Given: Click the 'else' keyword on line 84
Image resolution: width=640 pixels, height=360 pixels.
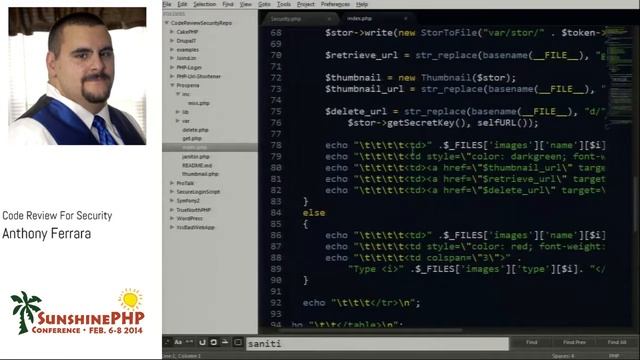Looking at the screenshot, I should click(314, 213).
